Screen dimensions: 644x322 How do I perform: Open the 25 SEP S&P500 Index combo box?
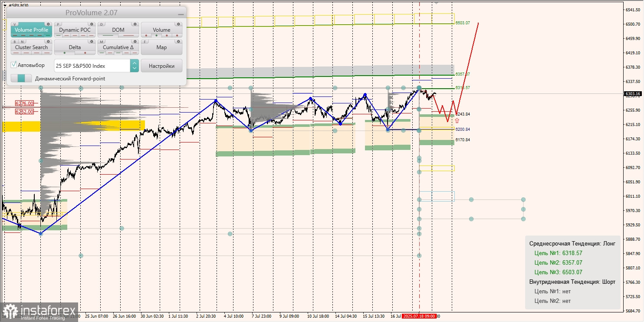pos(96,66)
